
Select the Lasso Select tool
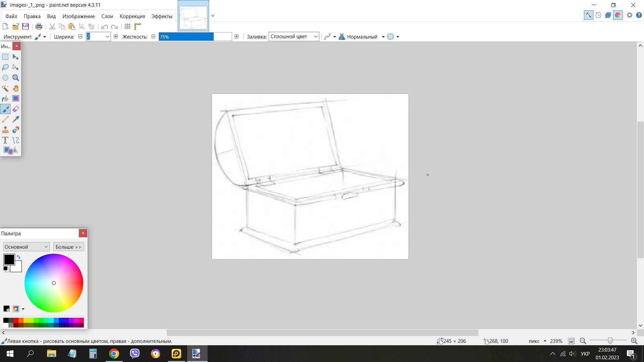click(x=5, y=67)
